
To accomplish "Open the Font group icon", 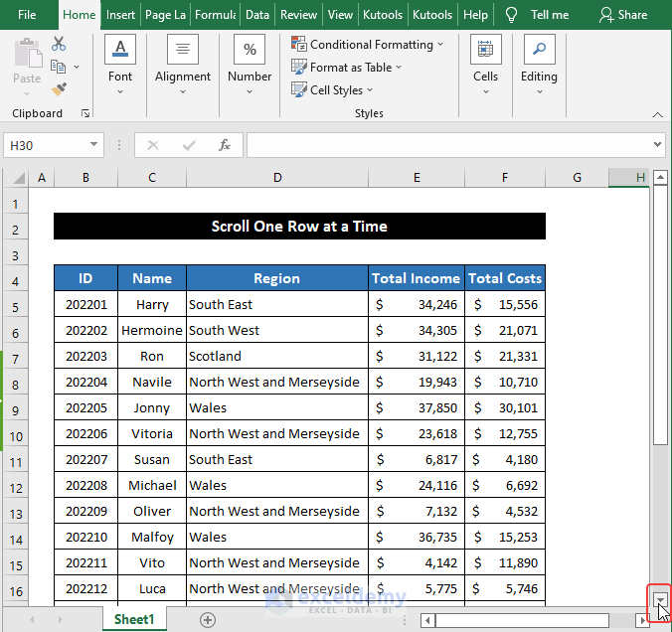I will point(120,50).
